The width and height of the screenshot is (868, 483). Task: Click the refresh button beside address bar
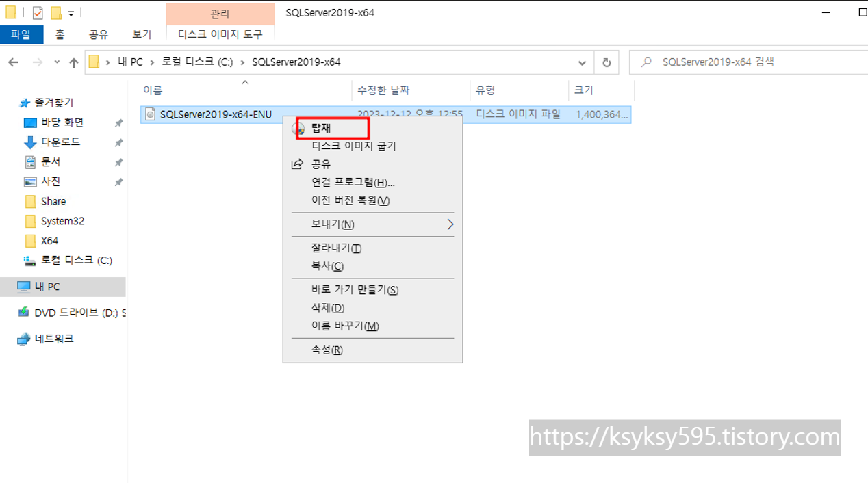coord(606,62)
